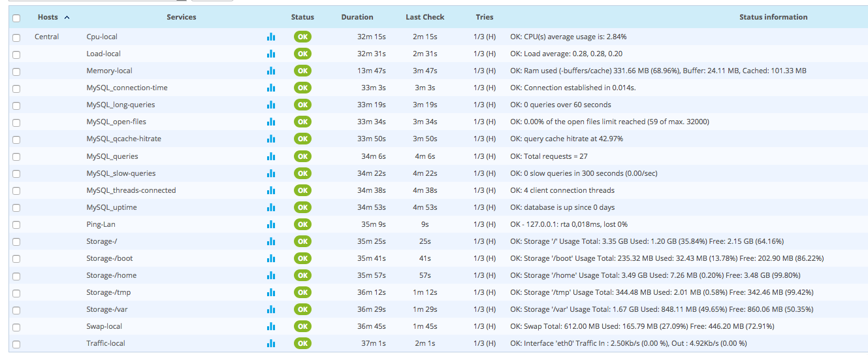Image resolution: width=868 pixels, height=355 pixels.
Task: Sort by Hosts column arrow
Action: (67, 17)
